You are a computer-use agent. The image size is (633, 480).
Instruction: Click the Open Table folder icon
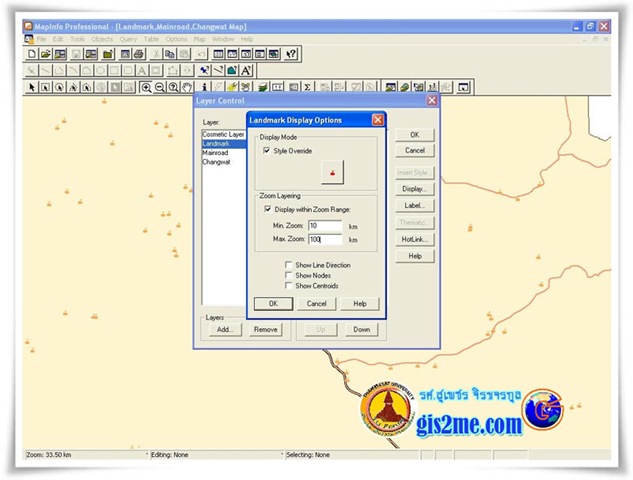(x=45, y=54)
